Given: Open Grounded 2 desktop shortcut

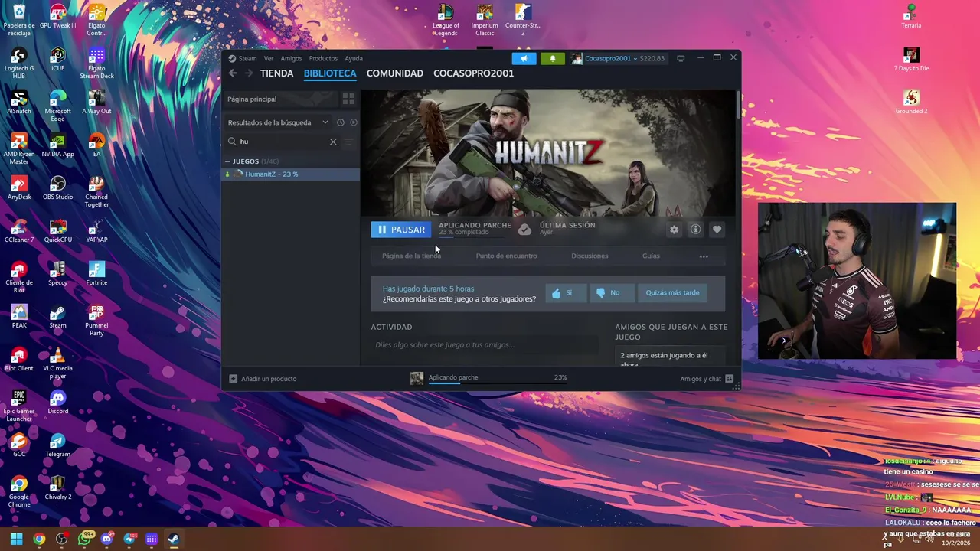Looking at the screenshot, I should [x=911, y=103].
